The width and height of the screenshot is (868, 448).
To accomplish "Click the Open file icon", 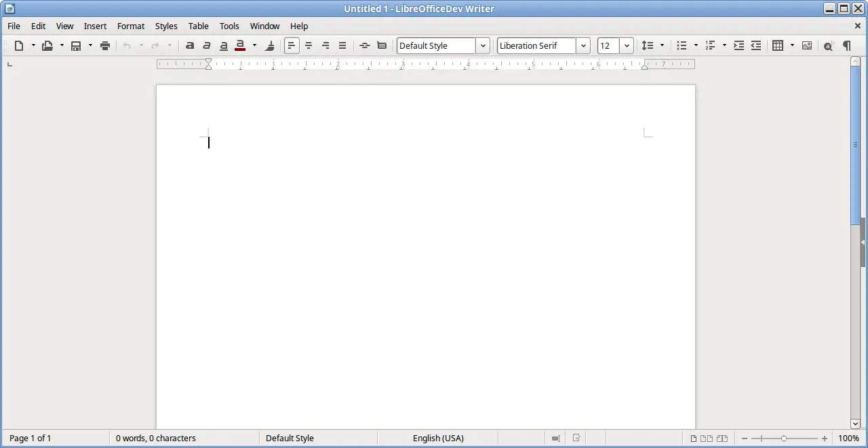I will click(x=47, y=45).
